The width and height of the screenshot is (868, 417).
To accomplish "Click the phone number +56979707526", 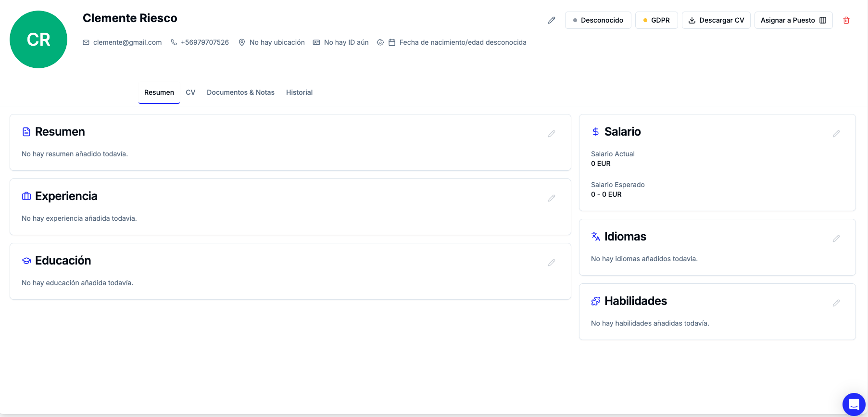I will [204, 42].
